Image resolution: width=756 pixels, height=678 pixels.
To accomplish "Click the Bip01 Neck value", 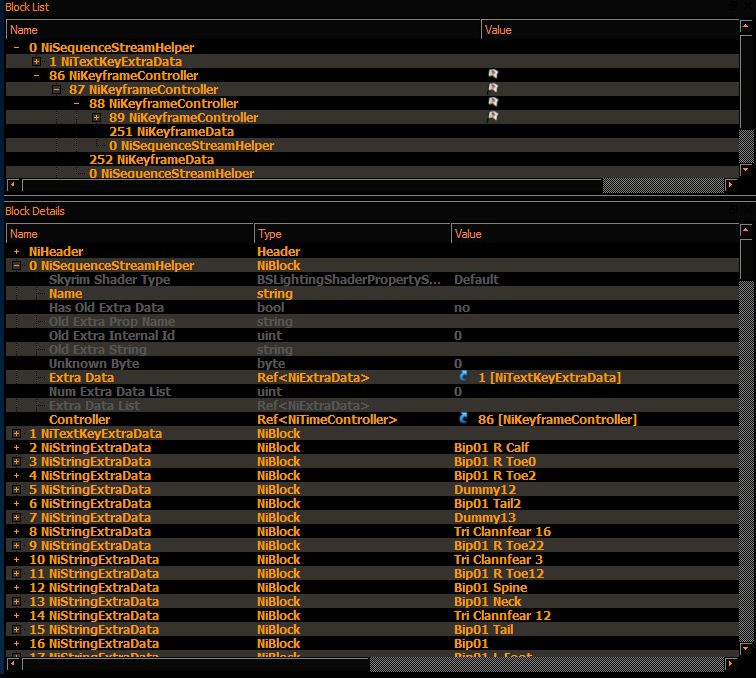I will tap(487, 601).
